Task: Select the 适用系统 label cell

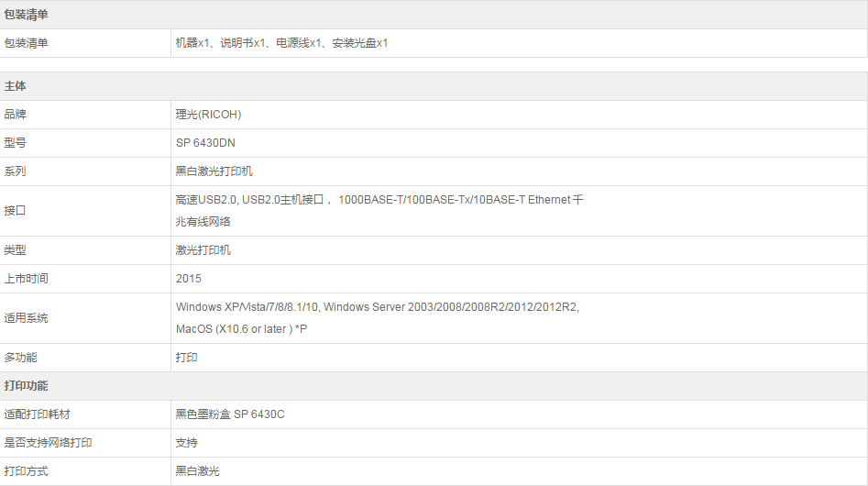Action: point(85,318)
